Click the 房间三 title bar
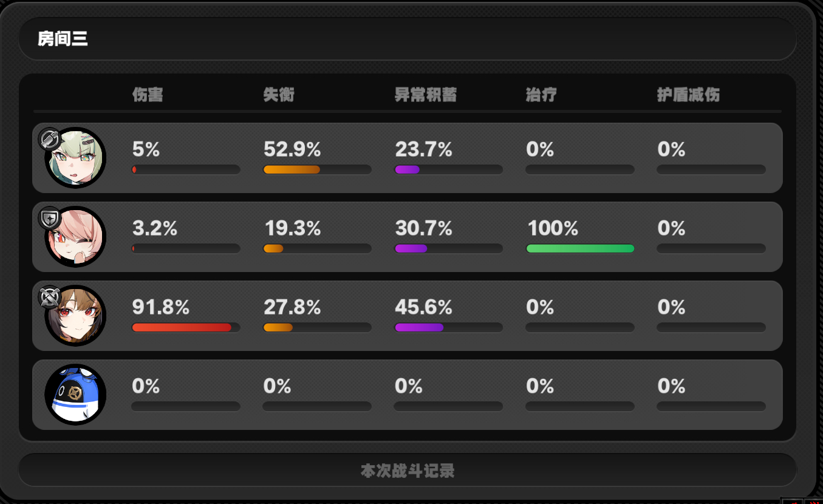Screen dimensions: 823x504 (x=408, y=39)
